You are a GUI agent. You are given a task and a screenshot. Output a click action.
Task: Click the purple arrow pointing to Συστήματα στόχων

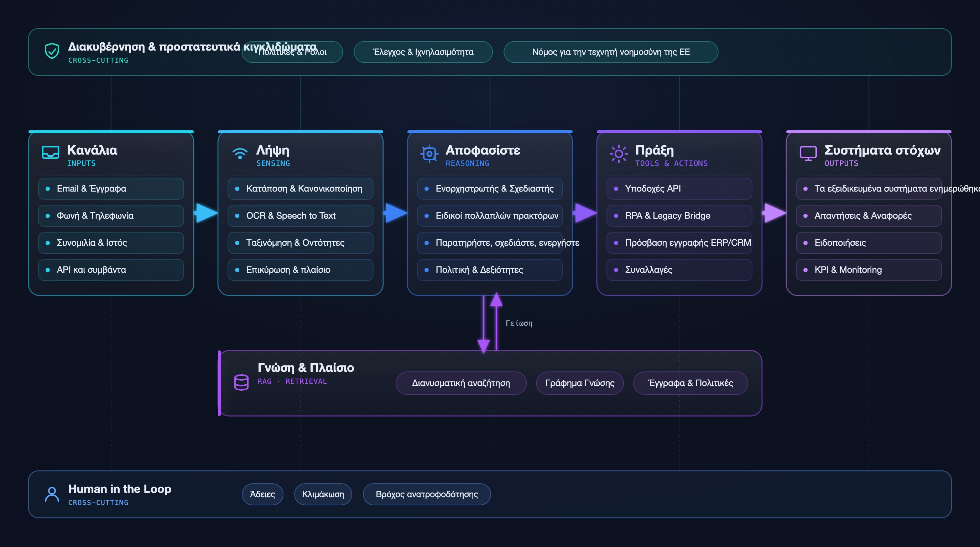point(774,213)
